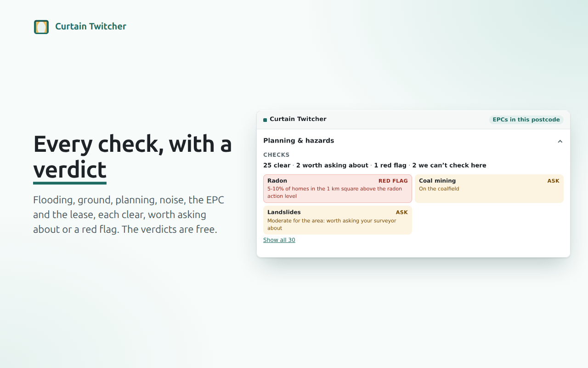
Task: Select the Coal mining check card
Action: pyautogui.click(x=489, y=189)
